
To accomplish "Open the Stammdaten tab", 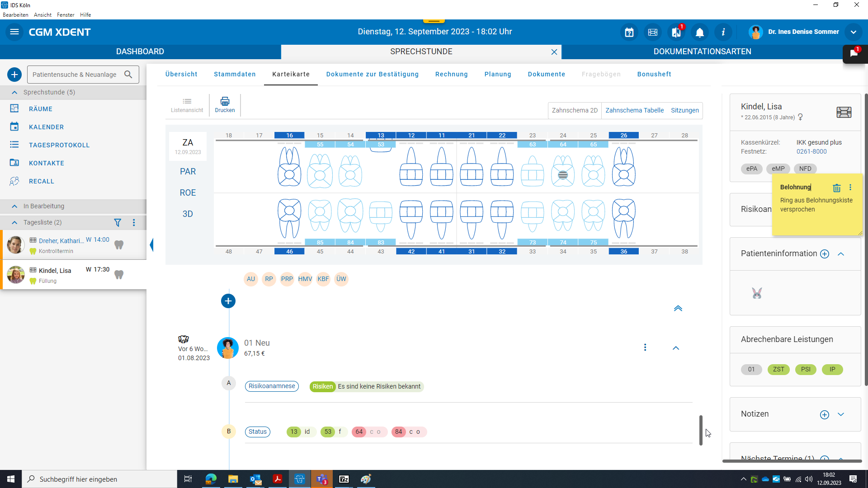I will click(x=235, y=74).
